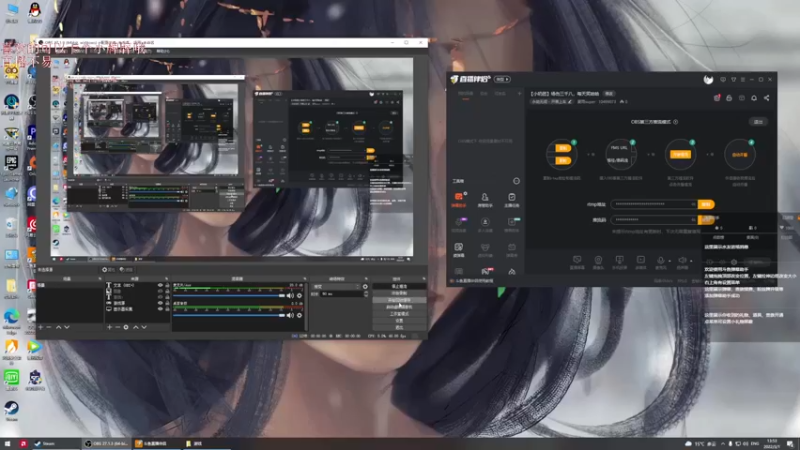Open 属性 properties tab above OBS sources
Screen dimensions: 800x450
click(108, 269)
